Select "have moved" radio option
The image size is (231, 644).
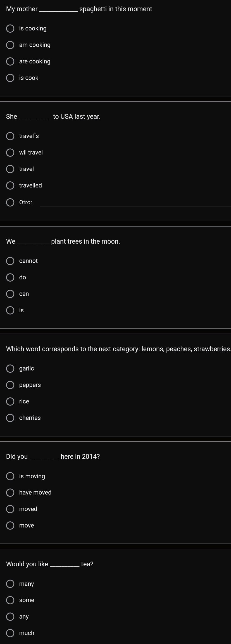[x=10, y=493]
